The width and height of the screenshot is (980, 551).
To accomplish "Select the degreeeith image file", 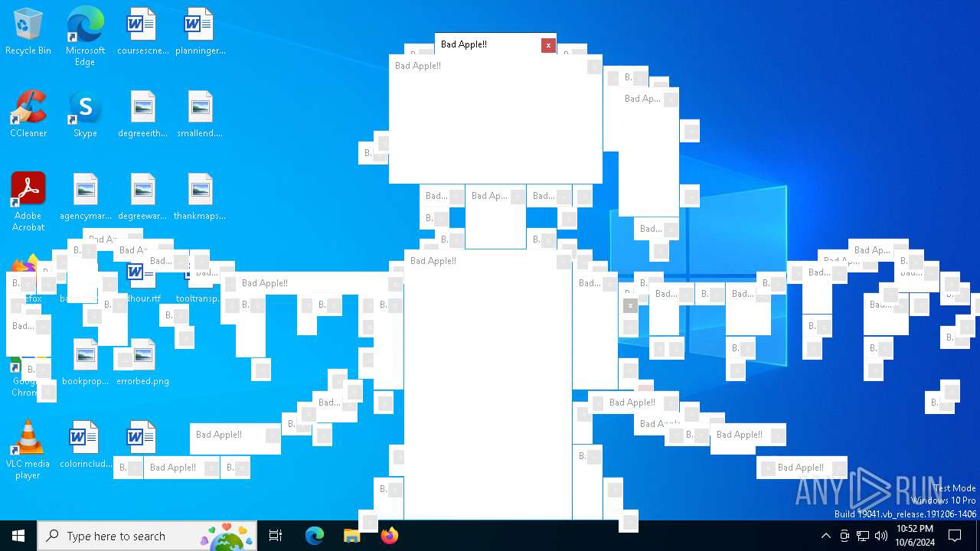I will 142,114.
